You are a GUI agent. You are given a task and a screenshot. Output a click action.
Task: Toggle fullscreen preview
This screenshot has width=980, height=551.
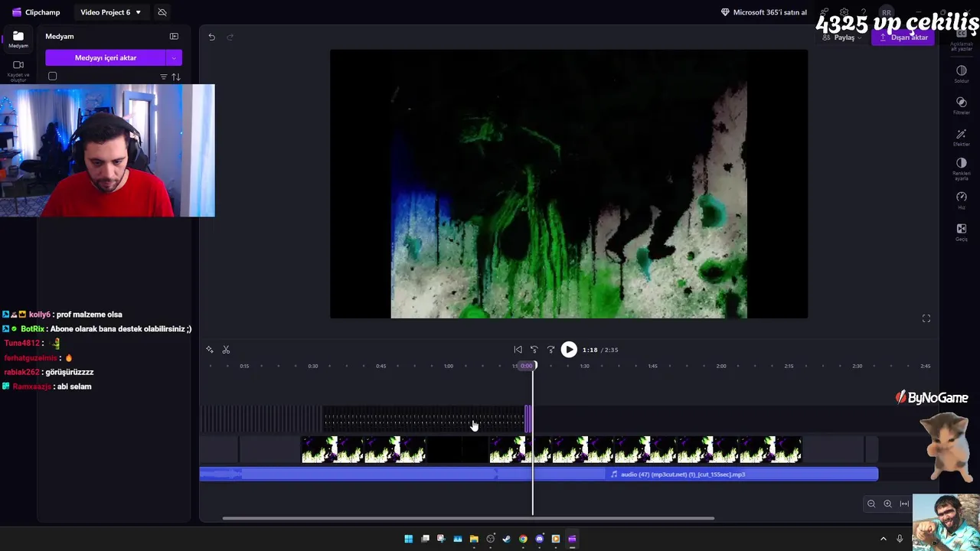[926, 318]
